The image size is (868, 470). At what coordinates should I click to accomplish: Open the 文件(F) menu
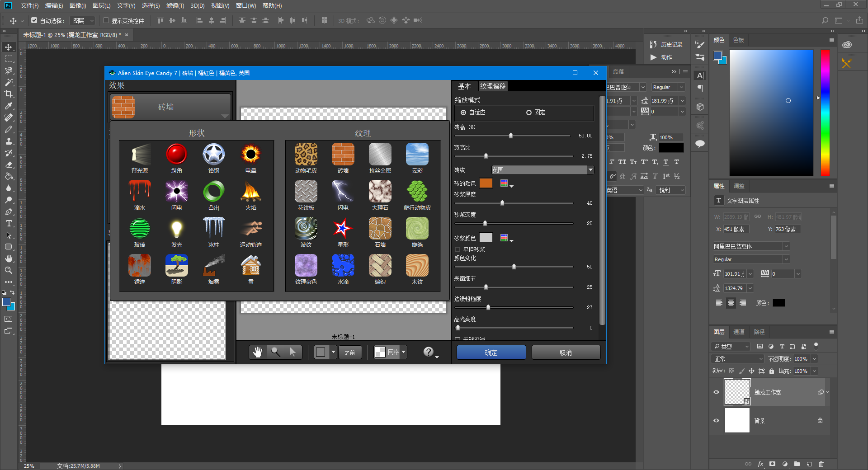(30, 5)
